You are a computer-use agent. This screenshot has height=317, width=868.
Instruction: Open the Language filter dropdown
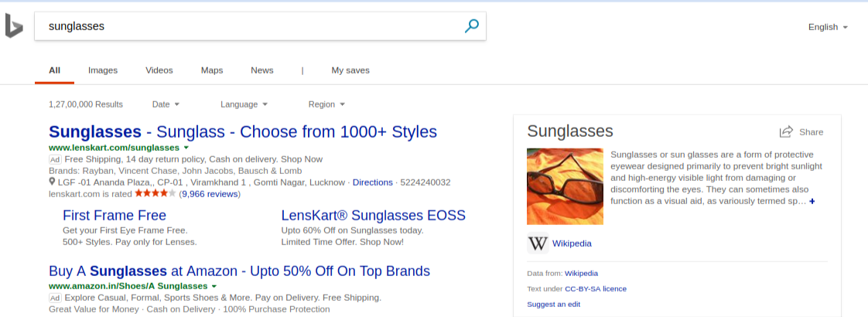244,104
